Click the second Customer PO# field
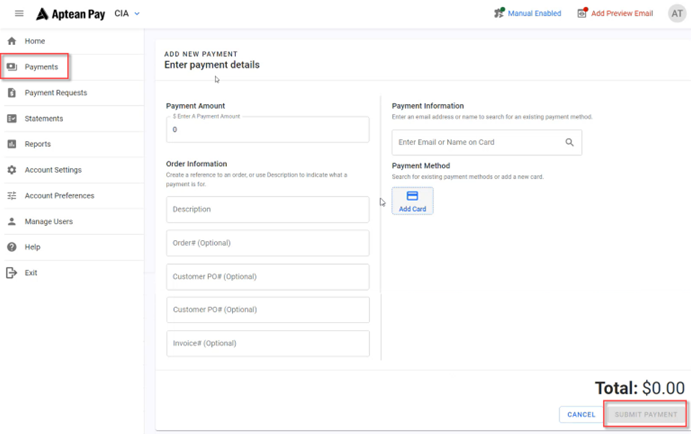 coord(268,310)
